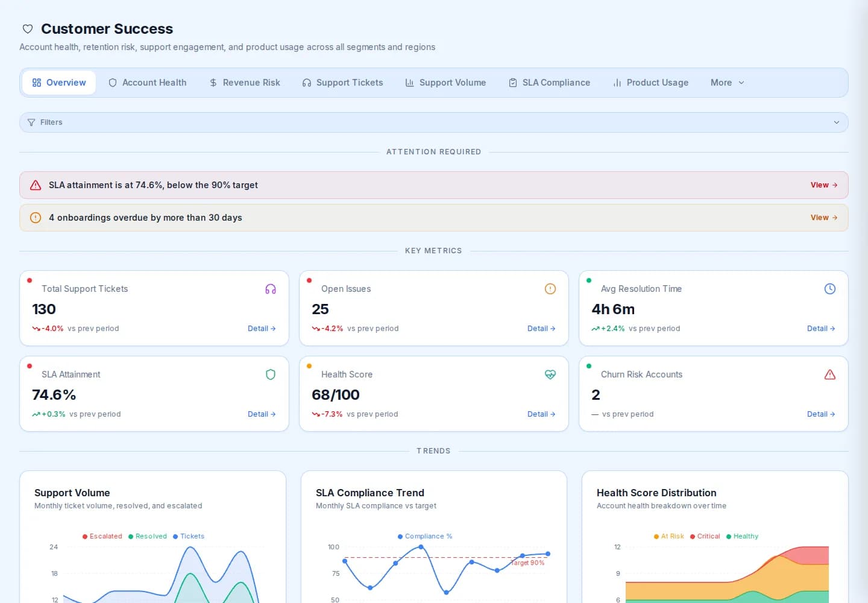Click the Health Score Distribution chart title

click(656, 493)
